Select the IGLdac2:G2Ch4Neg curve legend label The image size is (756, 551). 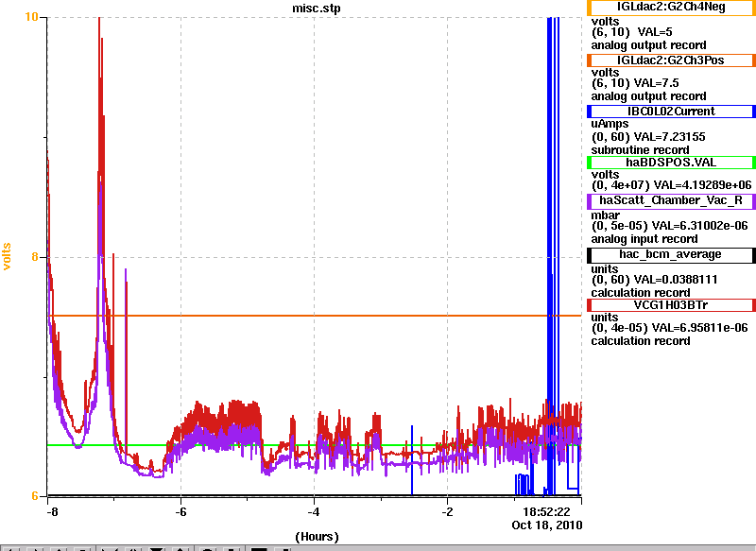(x=671, y=8)
